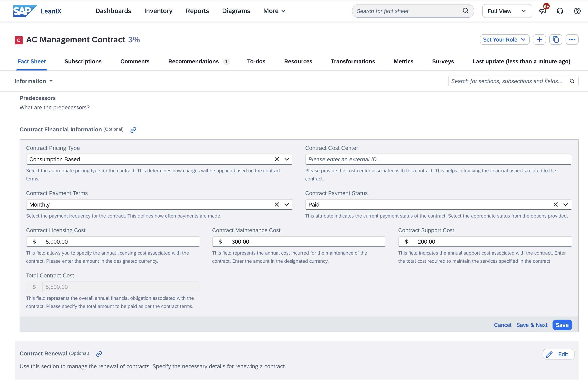The image size is (588, 387).
Task: Open the Set Your Role dropdown
Action: tap(504, 40)
